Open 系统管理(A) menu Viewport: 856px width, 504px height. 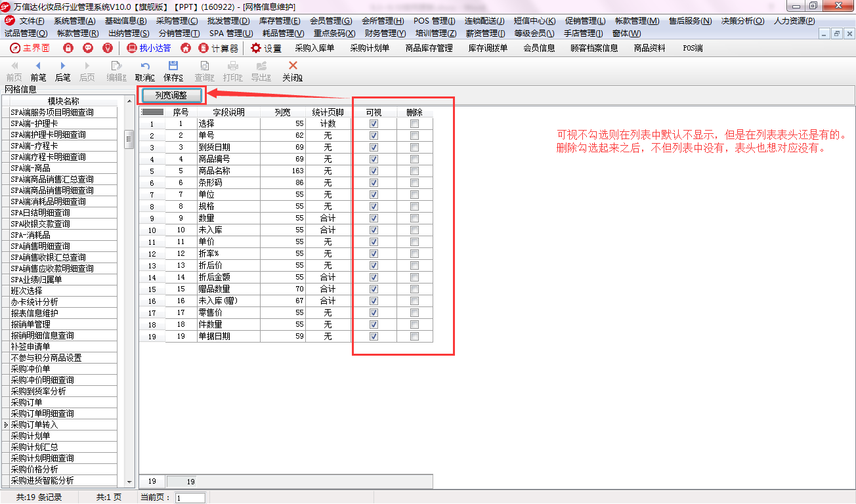74,21
